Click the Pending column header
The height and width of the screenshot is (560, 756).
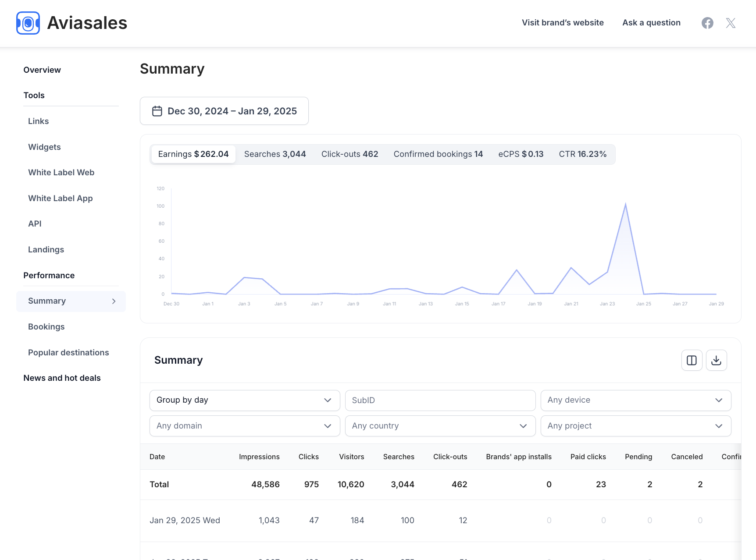638,457
